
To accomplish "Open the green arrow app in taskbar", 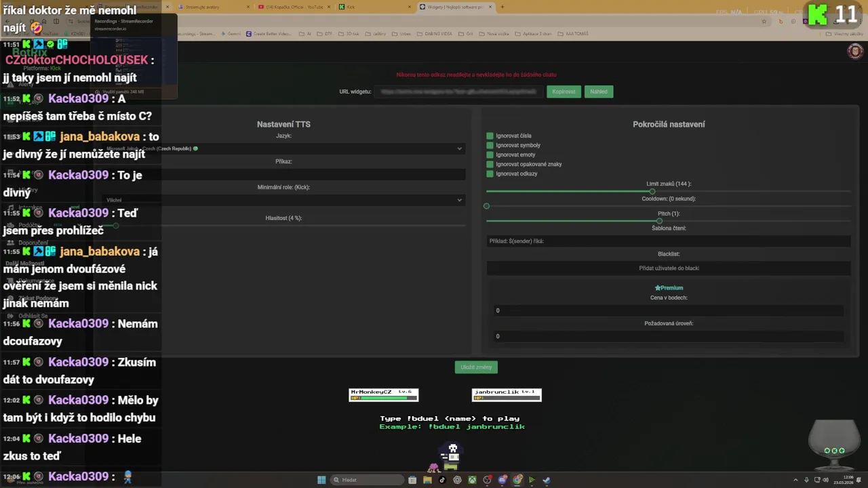I will coord(532,480).
